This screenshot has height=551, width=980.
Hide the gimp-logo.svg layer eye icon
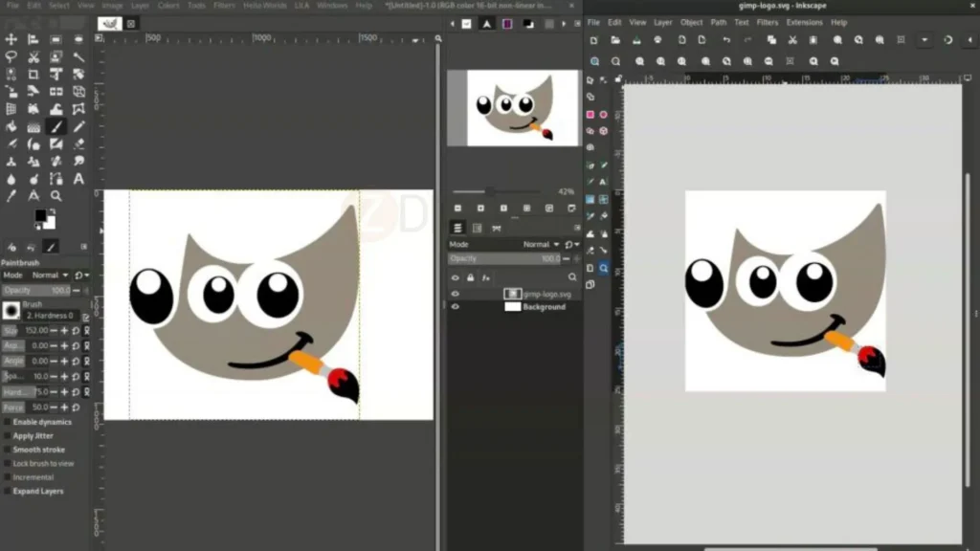tap(455, 294)
